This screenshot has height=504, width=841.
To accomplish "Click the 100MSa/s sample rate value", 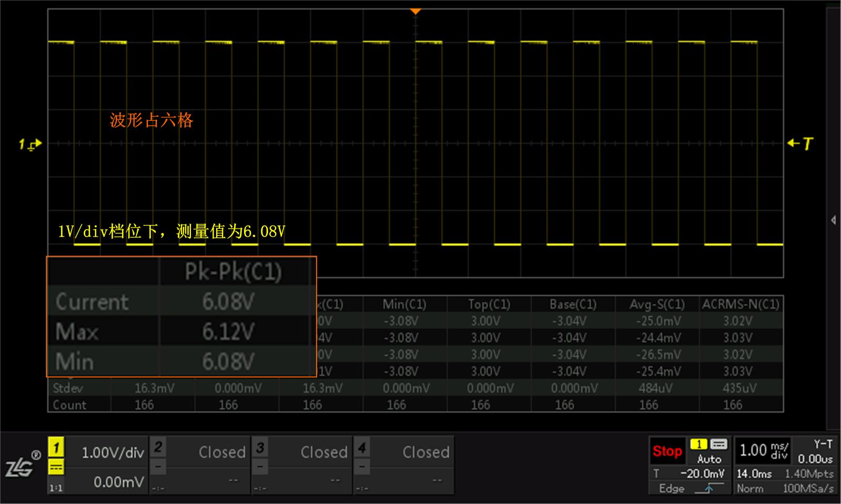I will tap(808, 488).
